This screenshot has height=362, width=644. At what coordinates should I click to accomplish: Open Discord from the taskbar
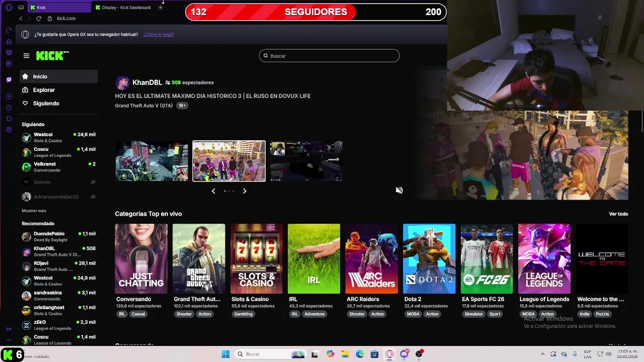pyautogui.click(x=404, y=354)
